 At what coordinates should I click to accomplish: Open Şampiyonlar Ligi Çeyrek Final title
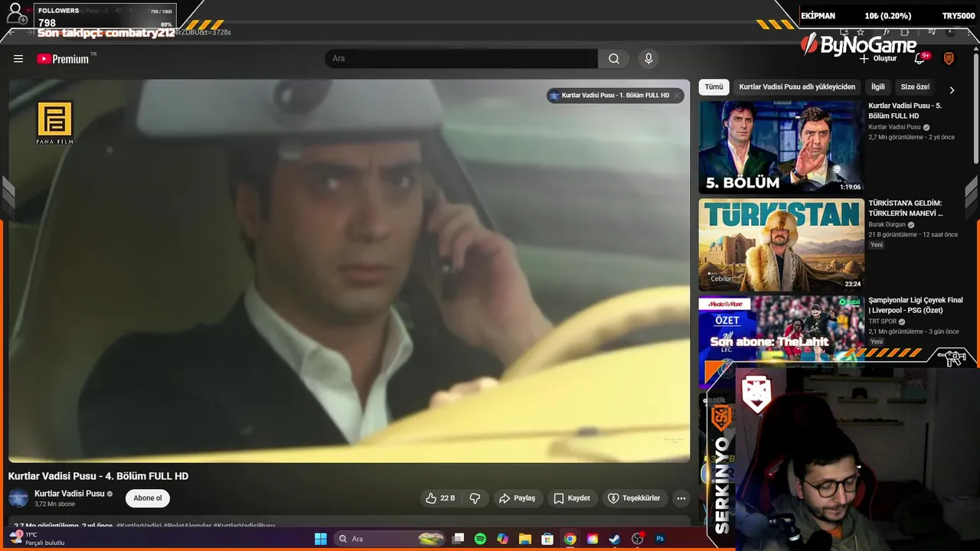(916, 305)
